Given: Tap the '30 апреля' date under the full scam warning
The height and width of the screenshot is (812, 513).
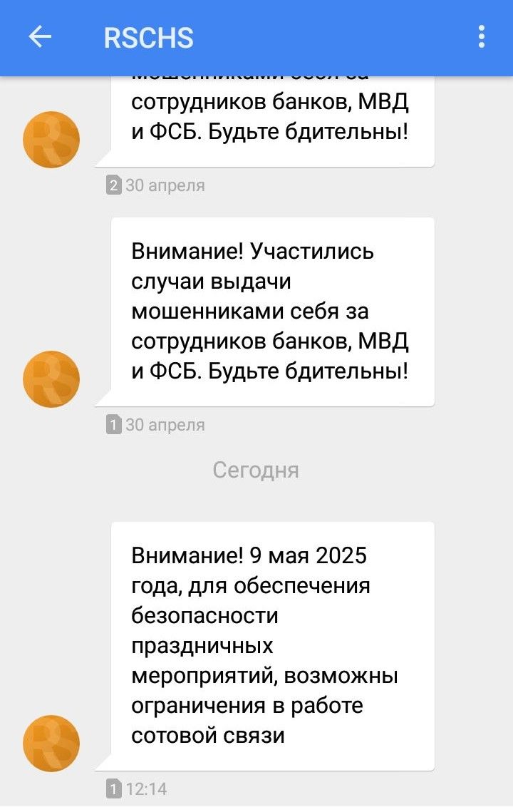Looking at the screenshot, I should (165, 426).
